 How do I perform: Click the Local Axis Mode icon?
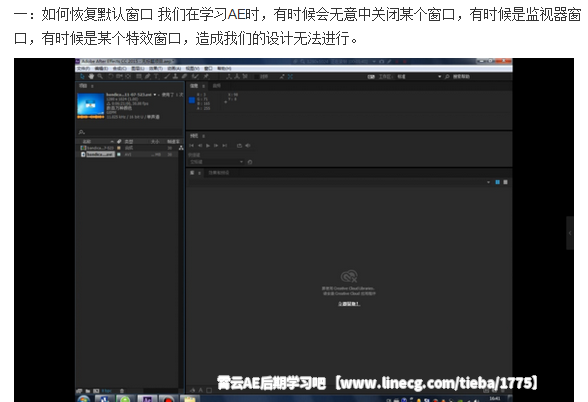229,76
